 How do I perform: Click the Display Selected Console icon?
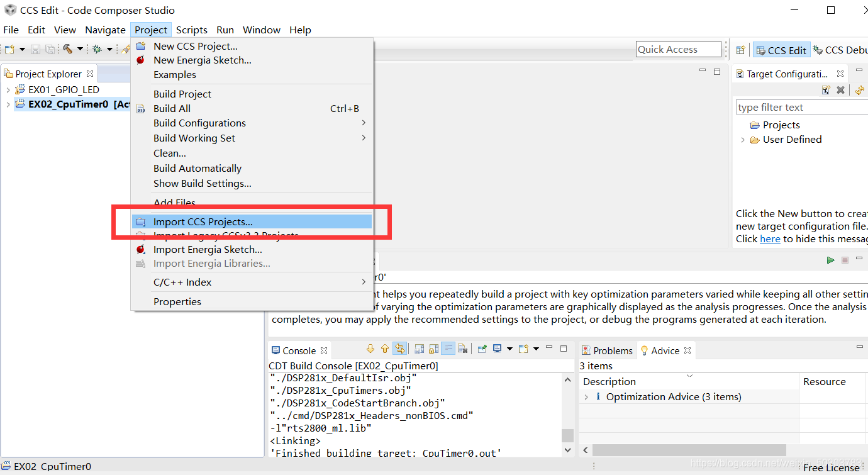[498, 349]
